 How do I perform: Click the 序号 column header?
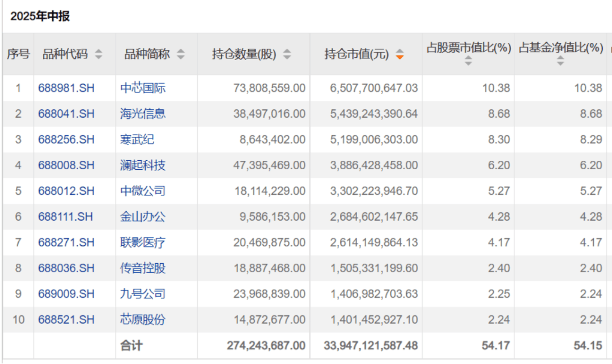18,54
